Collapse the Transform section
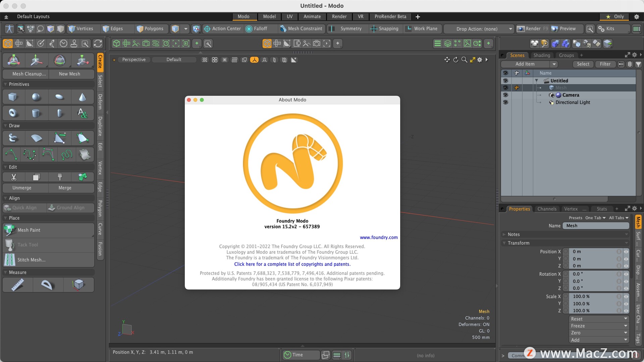The image size is (644, 362). click(x=504, y=243)
